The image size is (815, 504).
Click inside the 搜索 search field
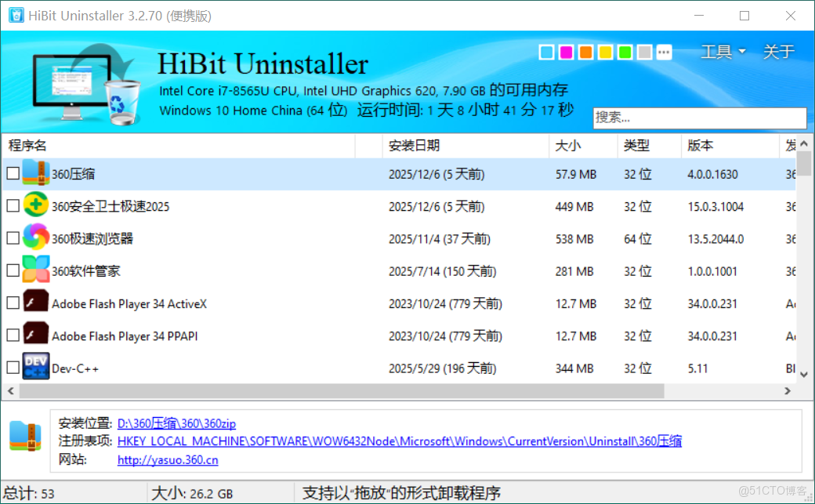[700, 118]
